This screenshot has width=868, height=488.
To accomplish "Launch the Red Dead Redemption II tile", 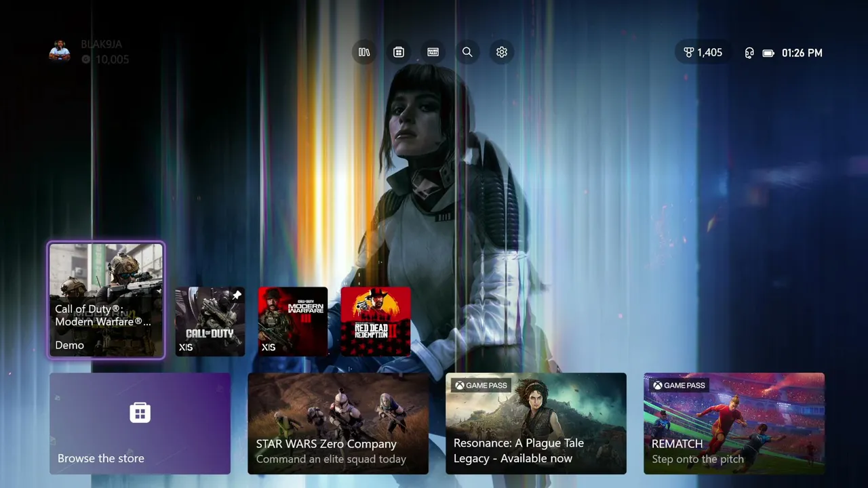I will click(376, 321).
